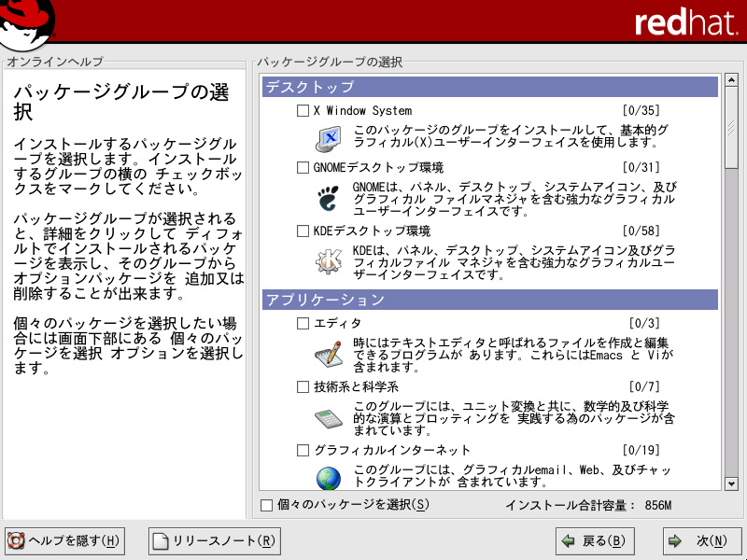Image resolution: width=747 pixels, height=560 pixels.
Task: Click the エディタ description mentioning Emacs
Action: tap(513, 355)
